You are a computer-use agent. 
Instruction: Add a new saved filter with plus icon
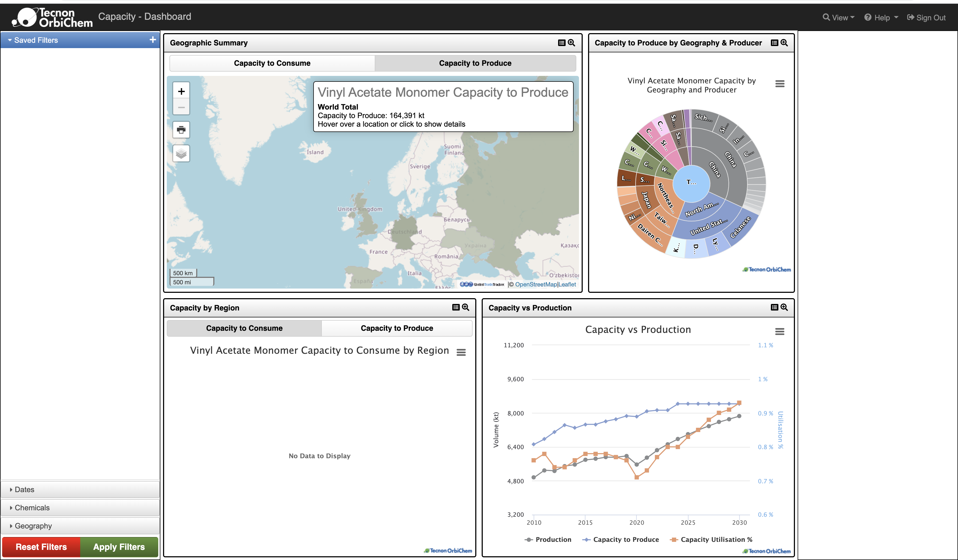point(153,40)
